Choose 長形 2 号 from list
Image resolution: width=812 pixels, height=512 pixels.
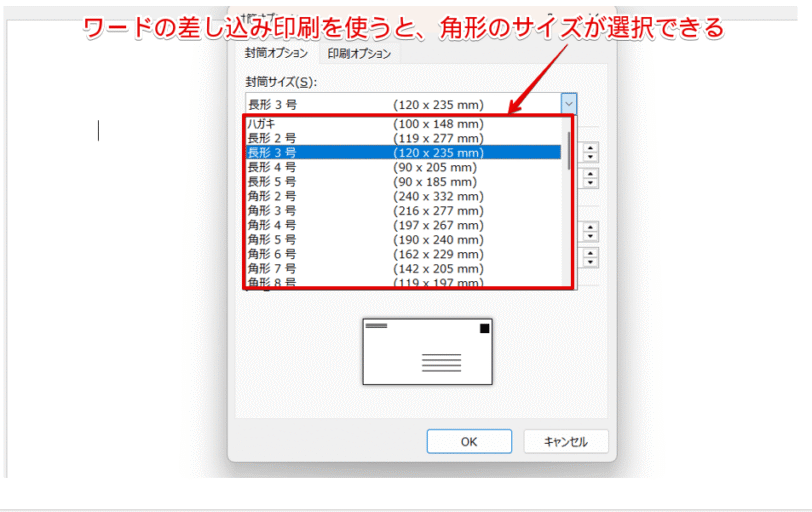pos(403,138)
